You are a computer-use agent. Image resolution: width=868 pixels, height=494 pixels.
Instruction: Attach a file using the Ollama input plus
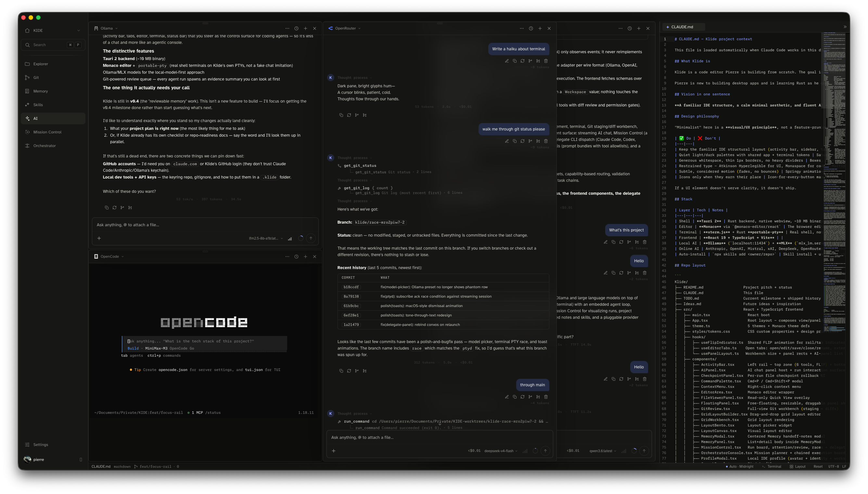coord(99,238)
